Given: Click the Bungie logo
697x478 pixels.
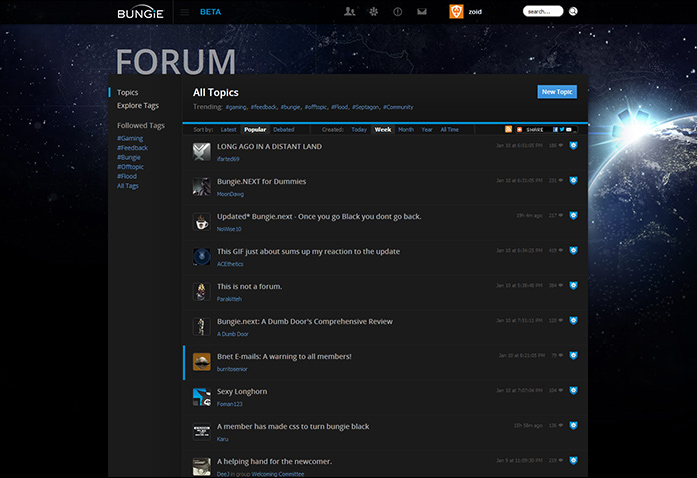Looking at the screenshot, I should point(140,13).
